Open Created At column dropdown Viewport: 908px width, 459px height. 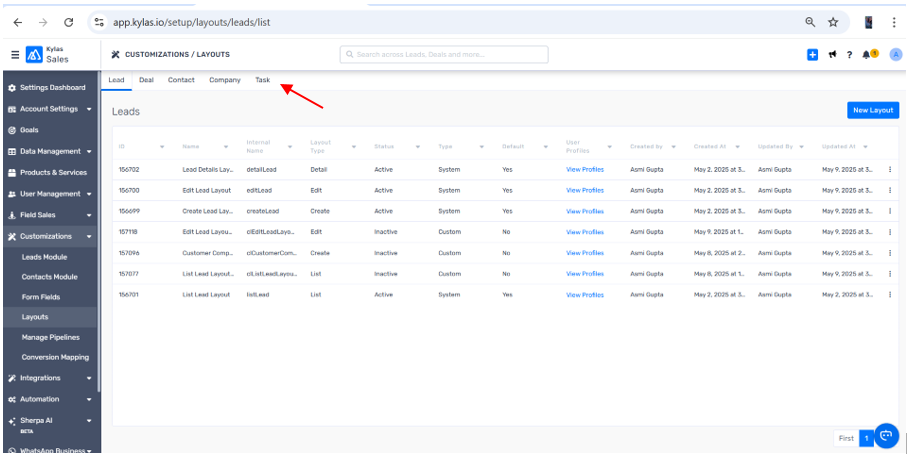[737, 147]
